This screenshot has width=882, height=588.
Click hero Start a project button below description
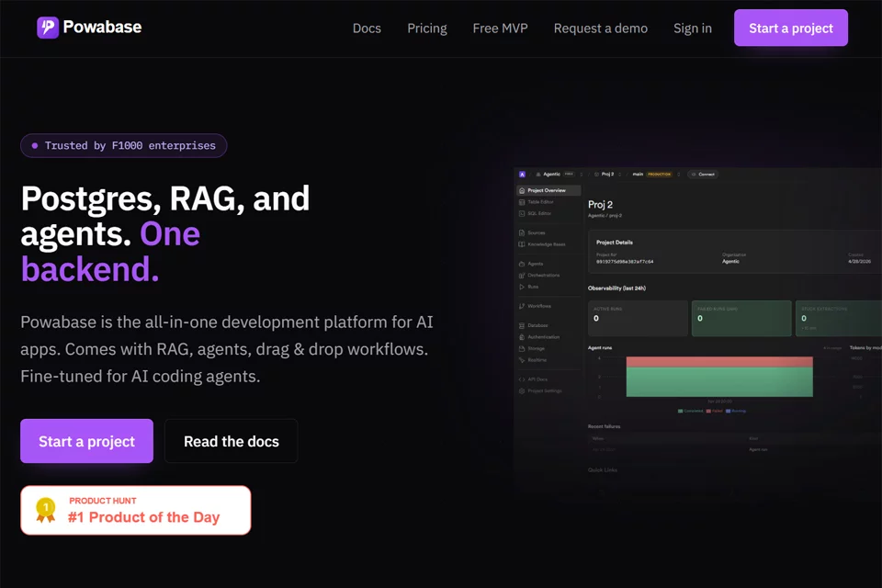pyautogui.click(x=86, y=441)
